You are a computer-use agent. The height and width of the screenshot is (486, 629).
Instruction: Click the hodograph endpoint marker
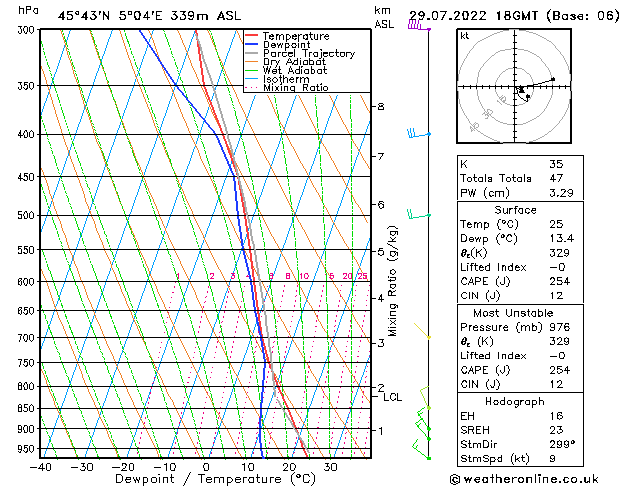click(x=553, y=79)
